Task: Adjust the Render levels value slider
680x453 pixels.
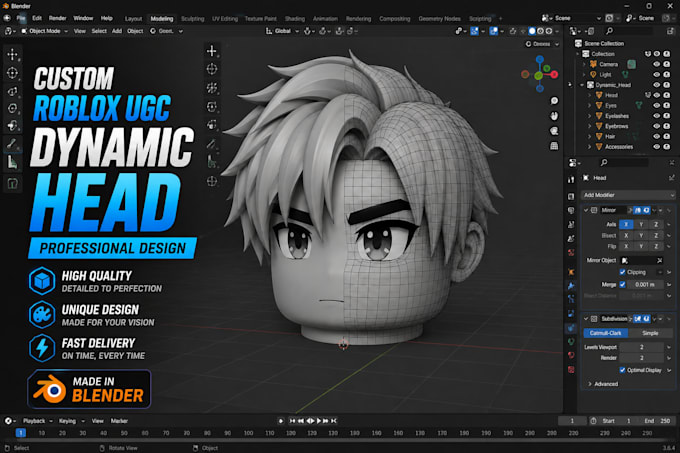Action: click(x=642, y=358)
